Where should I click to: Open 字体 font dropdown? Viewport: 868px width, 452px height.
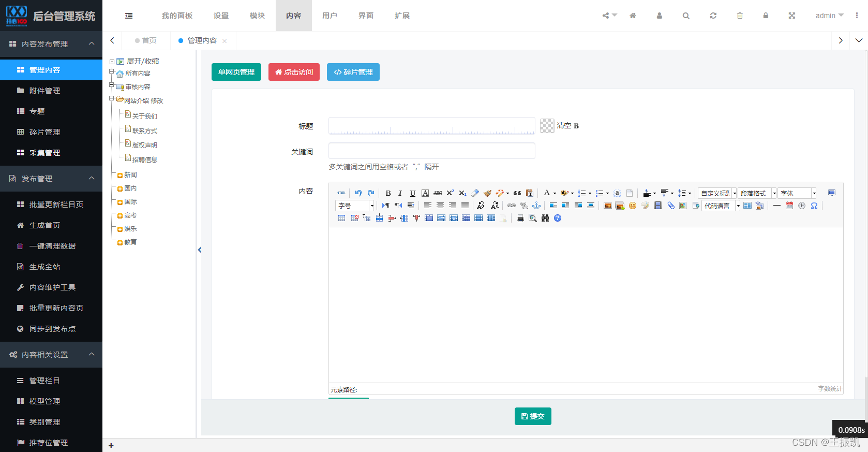coord(797,193)
